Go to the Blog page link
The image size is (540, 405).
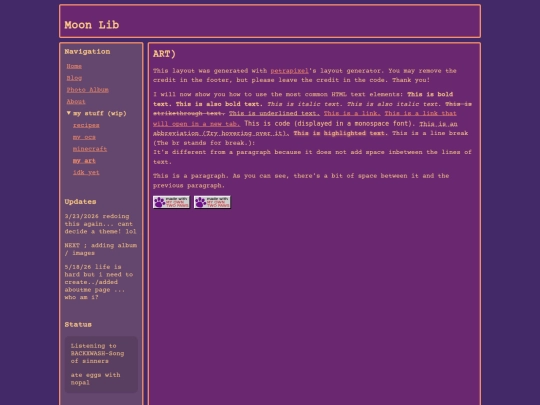tap(74, 78)
